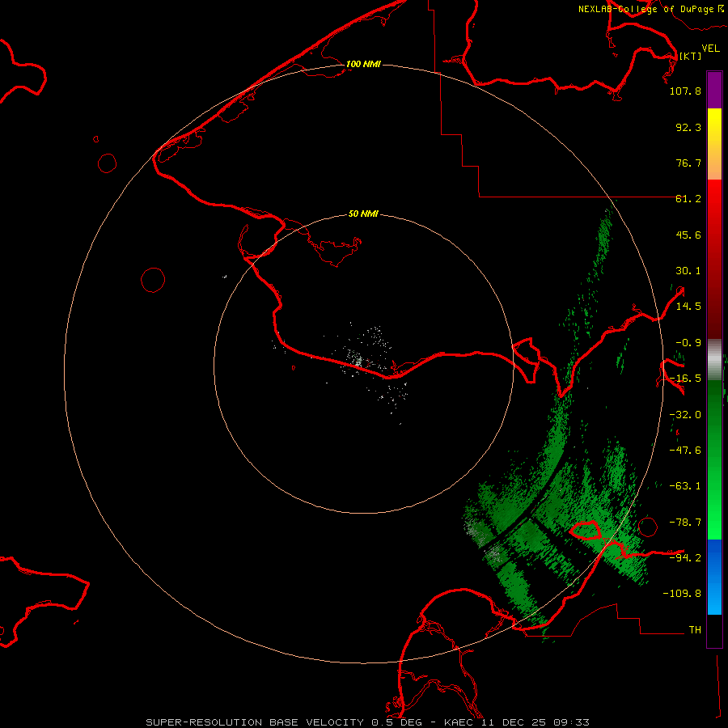This screenshot has height=728, width=728.
Task: Click the gray near-zero segment of color bar
Action: pyautogui.click(x=714, y=360)
